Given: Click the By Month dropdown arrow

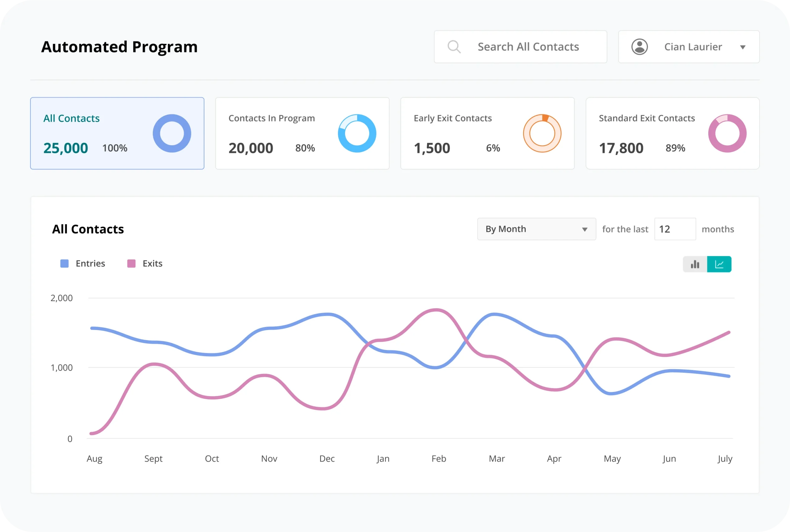Looking at the screenshot, I should 584,229.
